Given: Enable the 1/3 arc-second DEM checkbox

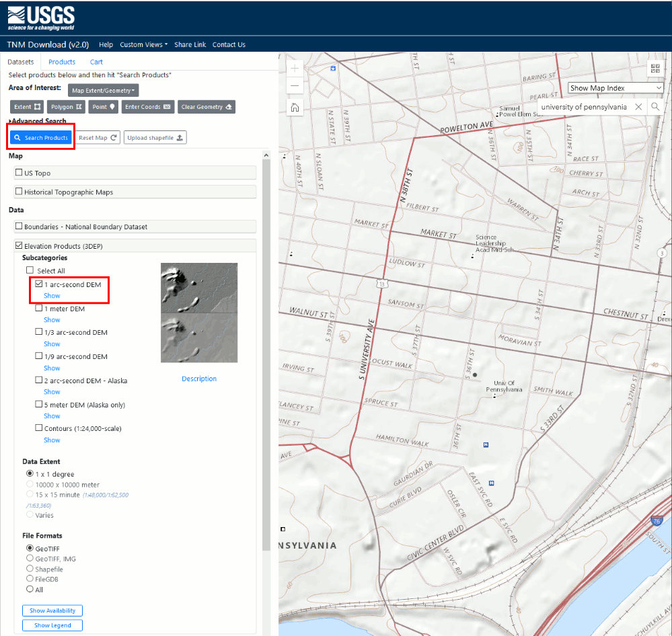Looking at the screenshot, I should 39,332.
